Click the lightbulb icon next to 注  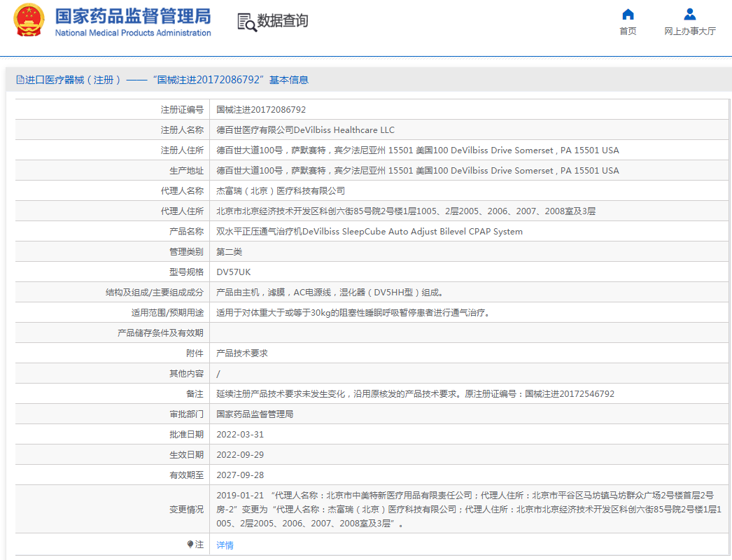(x=190, y=544)
